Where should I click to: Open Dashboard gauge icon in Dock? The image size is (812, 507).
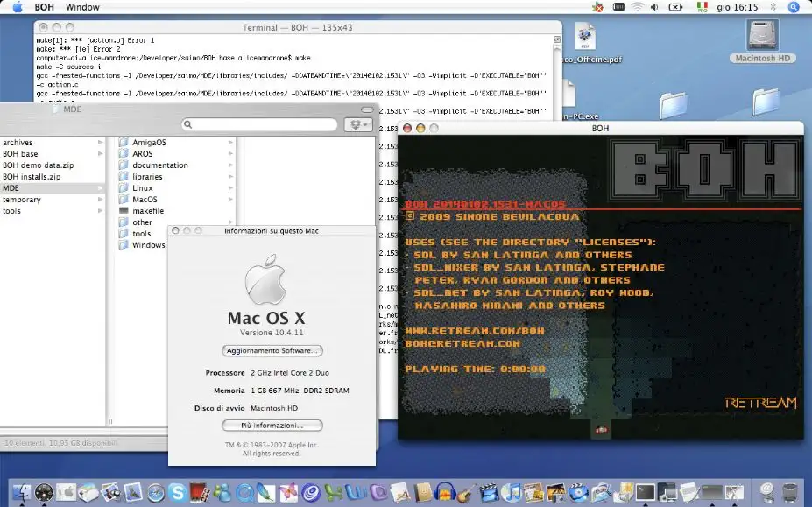[x=44, y=492]
